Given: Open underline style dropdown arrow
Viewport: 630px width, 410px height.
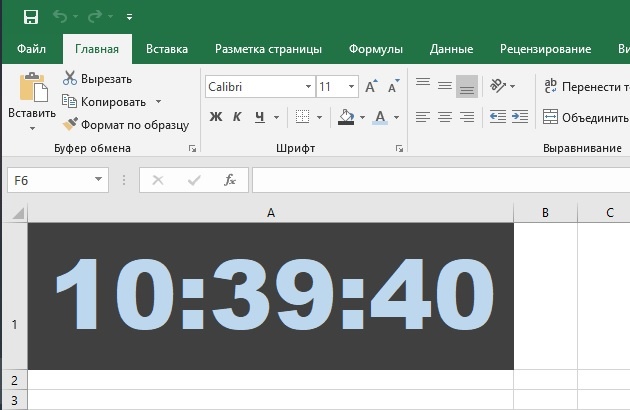Looking at the screenshot, I should pyautogui.click(x=276, y=117).
